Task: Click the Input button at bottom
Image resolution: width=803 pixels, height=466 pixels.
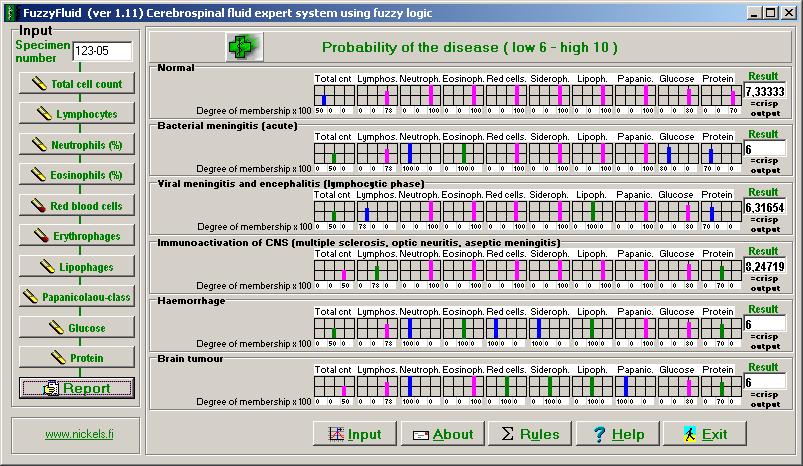Action: 354,434
